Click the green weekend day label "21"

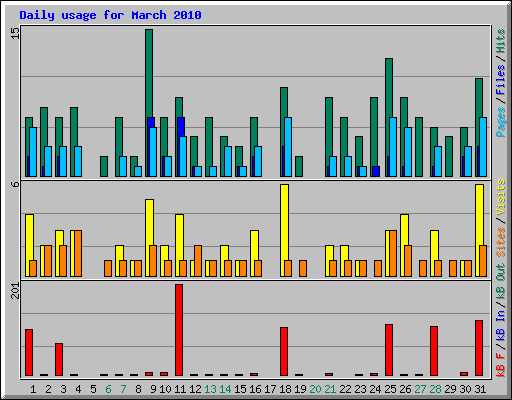(330, 389)
